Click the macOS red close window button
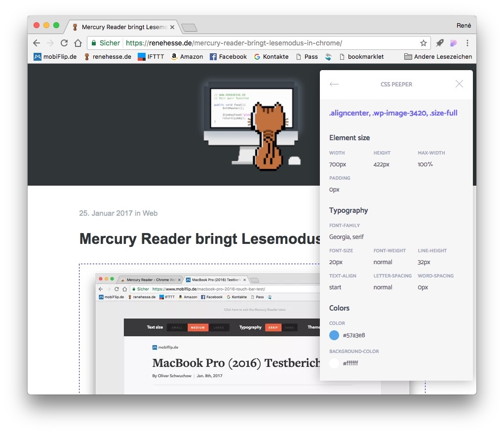 tap(37, 25)
